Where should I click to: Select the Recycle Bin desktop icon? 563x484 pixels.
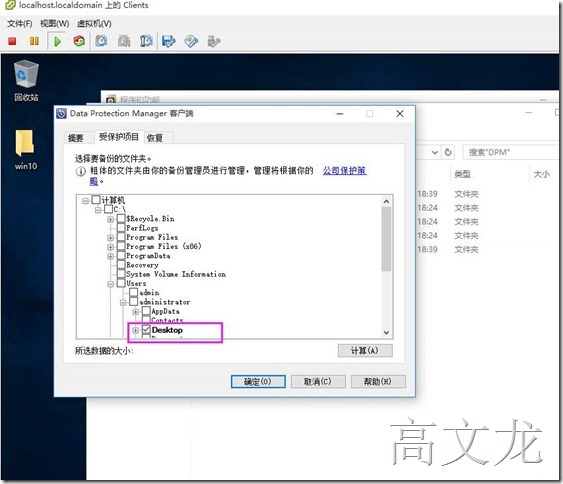coord(26,81)
